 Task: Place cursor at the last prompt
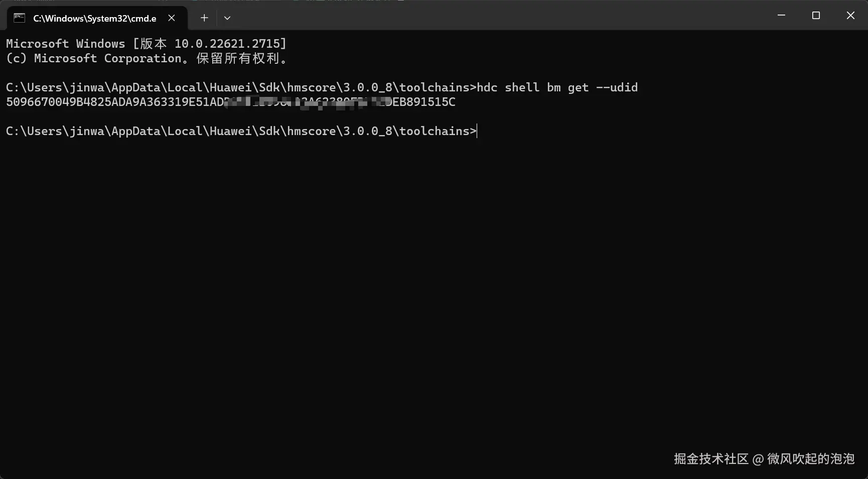tap(477, 132)
